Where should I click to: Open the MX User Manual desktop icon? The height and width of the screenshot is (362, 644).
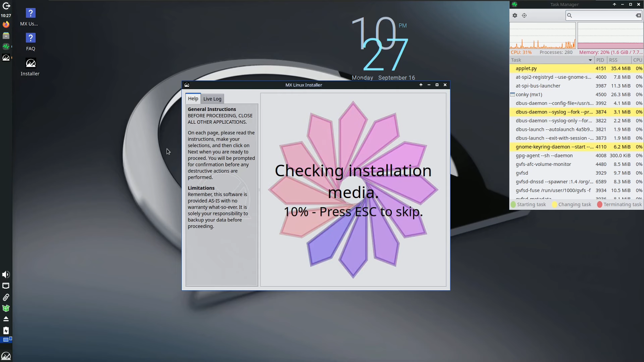30,17
